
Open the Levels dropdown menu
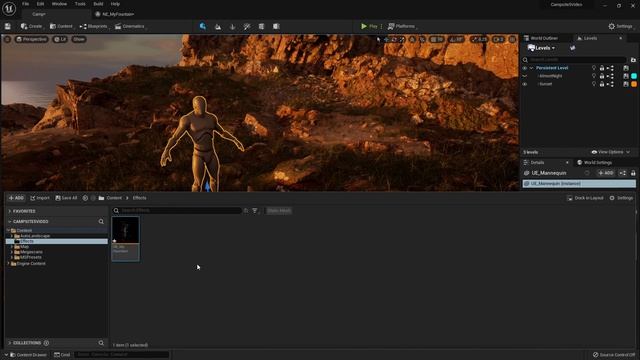pyautogui.click(x=541, y=48)
